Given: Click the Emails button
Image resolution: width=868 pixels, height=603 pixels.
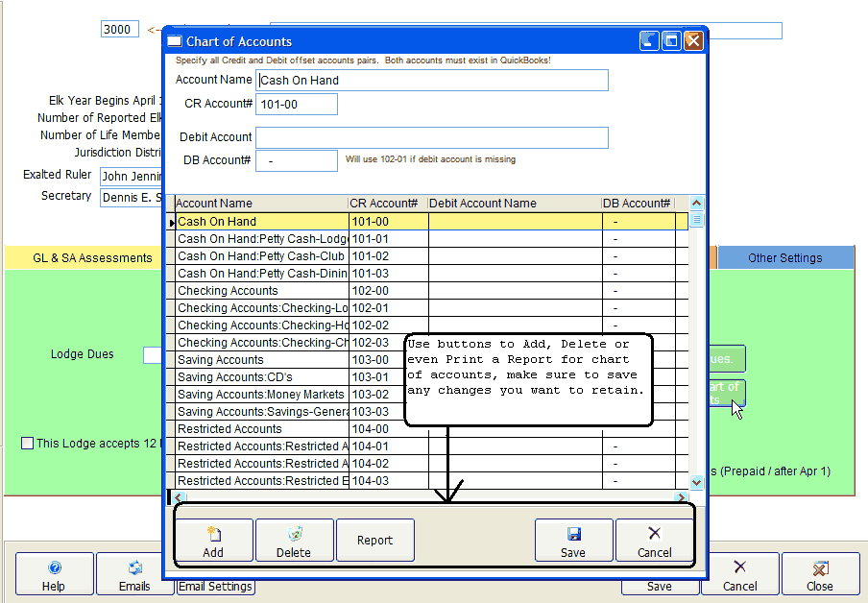Looking at the screenshot, I should click(x=134, y=574).
